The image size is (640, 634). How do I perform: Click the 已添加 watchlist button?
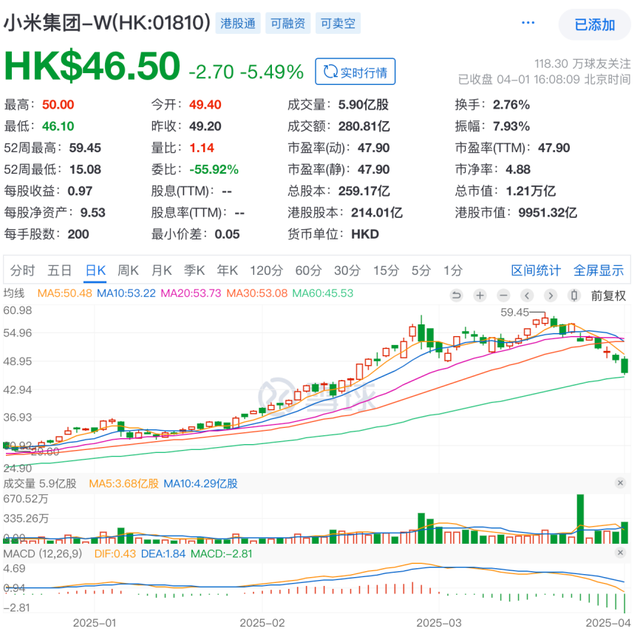pyautogui.click(x=594, y=25)
